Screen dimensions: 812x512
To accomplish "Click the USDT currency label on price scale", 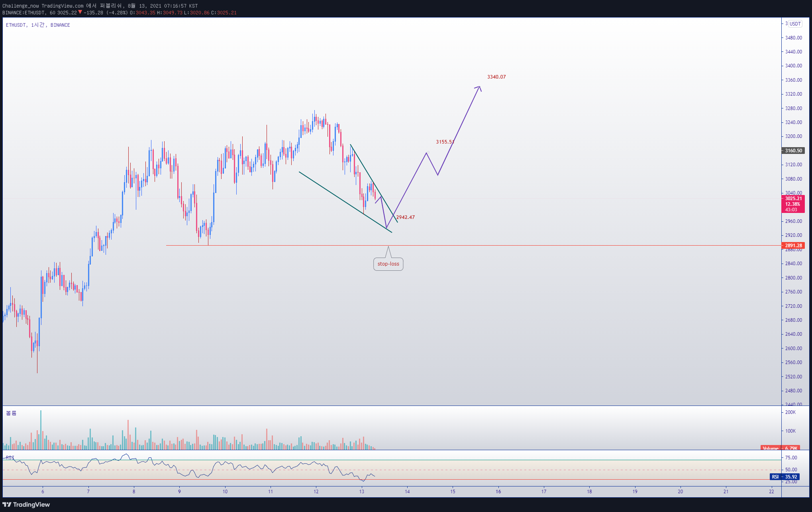I will tap(795, 24).
